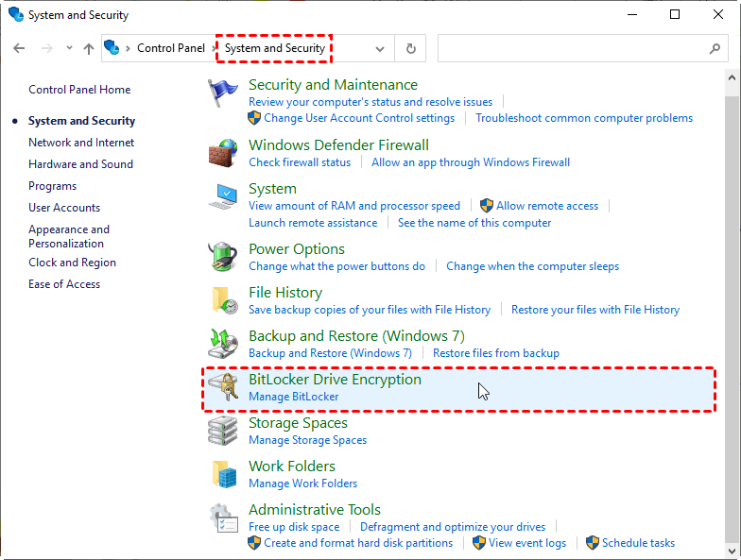Click Manage Work Folders
Screen dimensions: 741x560
click(302, 484)
